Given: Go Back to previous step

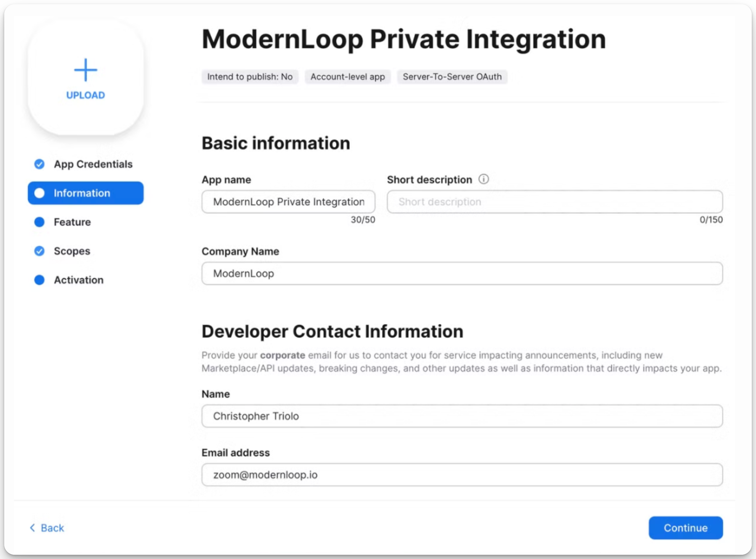Looking at the screenshot, I should tap(47, 528).
